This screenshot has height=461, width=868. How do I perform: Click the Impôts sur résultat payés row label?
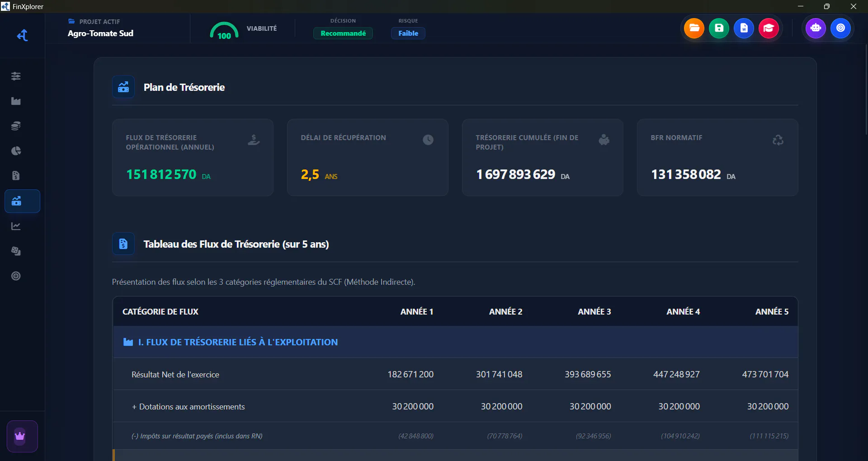tap(197, 436)
